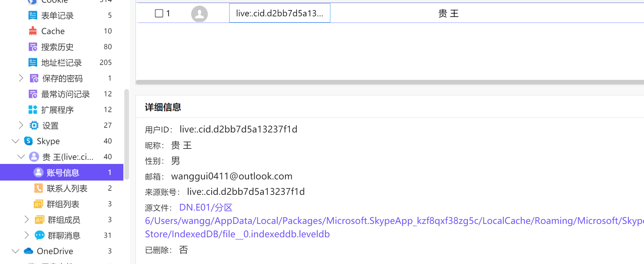The height and width of the screenshot is (264, 644).
Task: Open the 表单记录 entry
Action: pyautogui.click(x=57, y=15)
